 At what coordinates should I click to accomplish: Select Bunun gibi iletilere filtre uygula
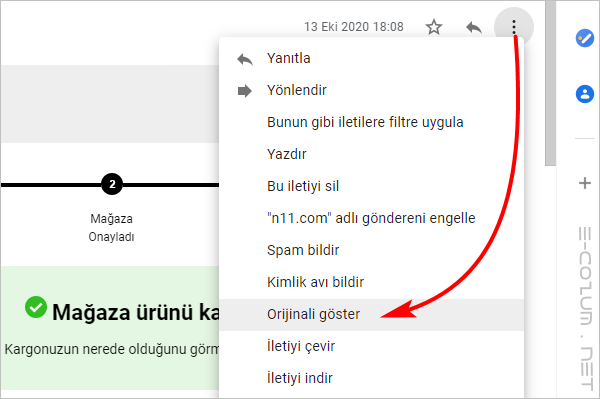pyautogui.click(x=371, y=122)
